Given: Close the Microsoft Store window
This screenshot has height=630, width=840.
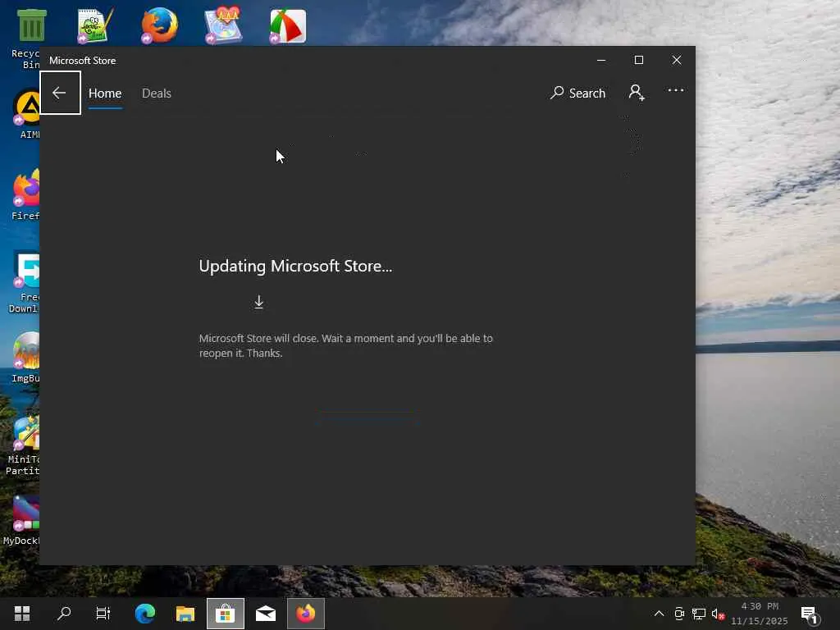Looking at the screenshot, I should point(677,60).
